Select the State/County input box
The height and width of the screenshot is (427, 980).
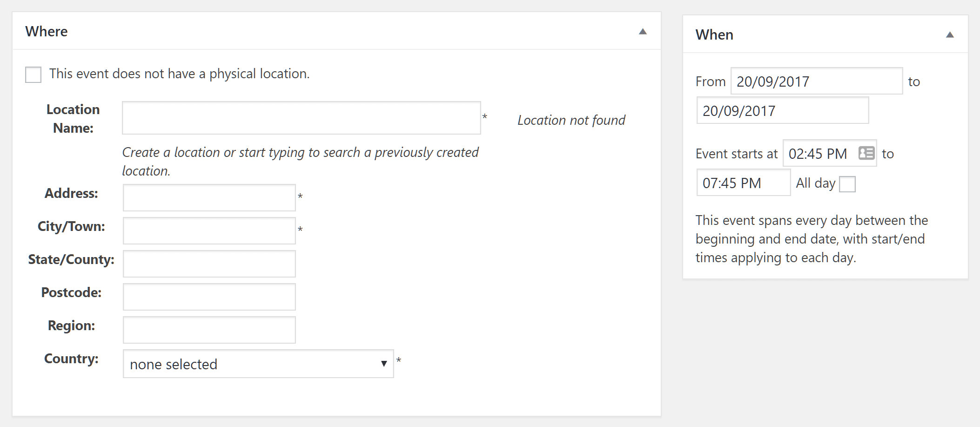pyautogui.click(x=209, y=264)
